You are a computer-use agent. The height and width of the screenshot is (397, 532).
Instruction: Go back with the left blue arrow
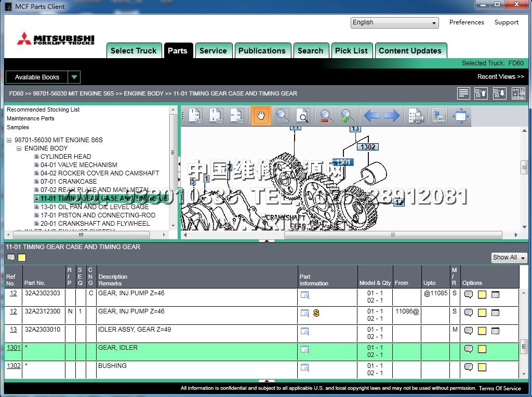pyautogui.click(x=371, y=116)
